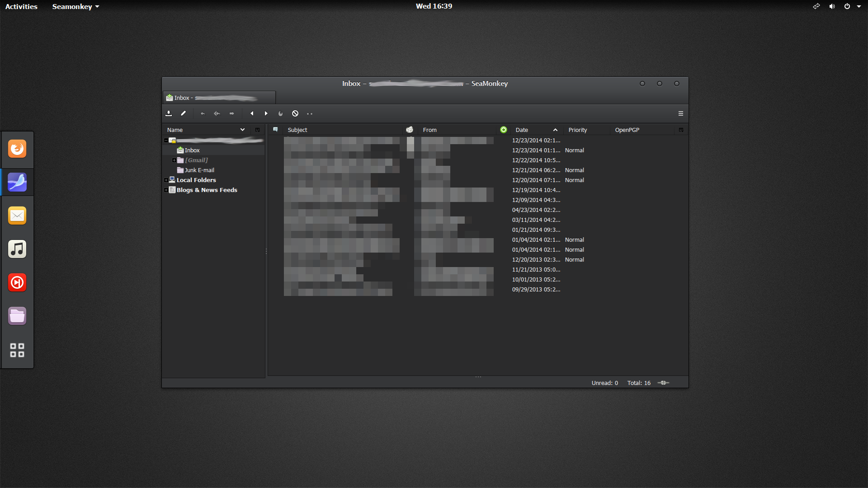Select SeaMonkey bird icon in dock
Screen dimensions: 868x488
click(x=17, y=182)
